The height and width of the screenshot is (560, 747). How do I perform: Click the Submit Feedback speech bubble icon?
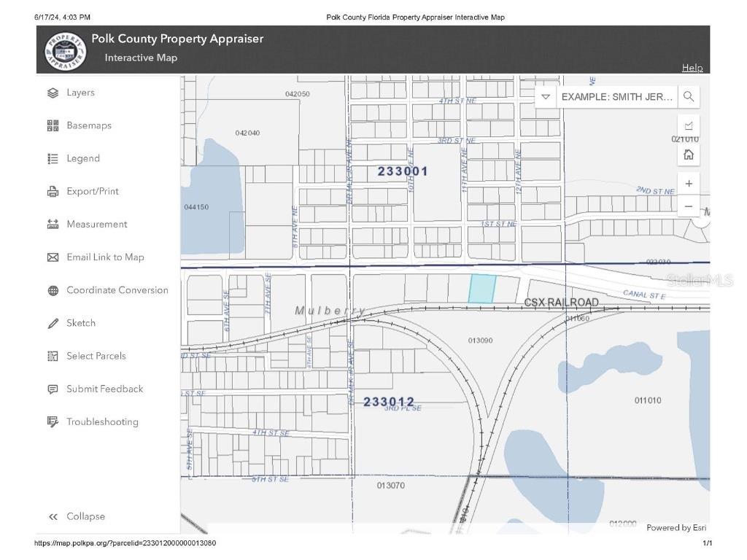[x=53, y=389]
